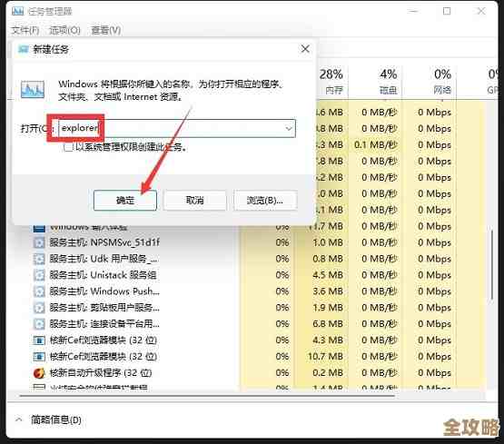Click the 取消 button
Image resolution: width=504 pixels, height=444 pixels.
[x=194, y=200]
